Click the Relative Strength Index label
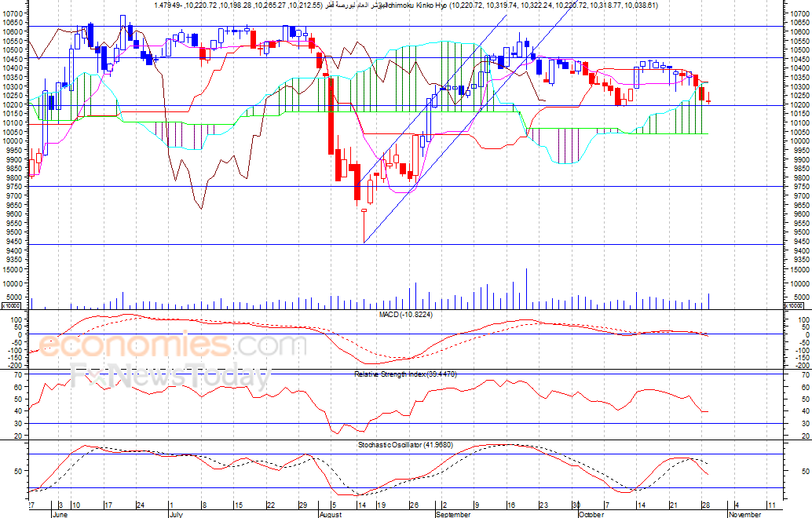Viewport: 812px width, 518px height. (x=405, y=374)
